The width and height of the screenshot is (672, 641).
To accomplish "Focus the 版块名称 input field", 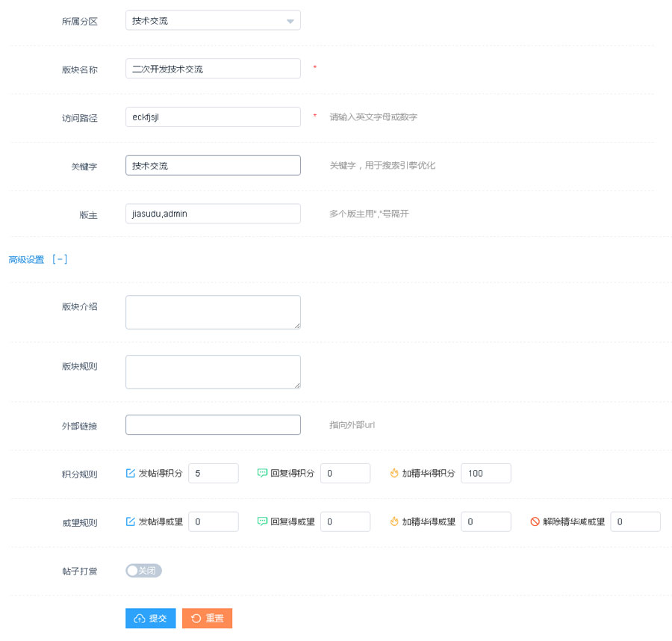I will tap(213, 69).
